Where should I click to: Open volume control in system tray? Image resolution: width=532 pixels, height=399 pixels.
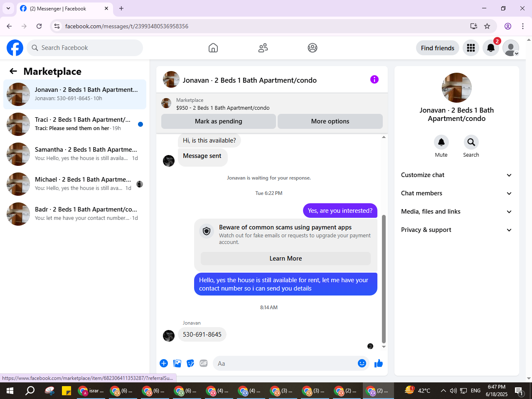point(453,391)
